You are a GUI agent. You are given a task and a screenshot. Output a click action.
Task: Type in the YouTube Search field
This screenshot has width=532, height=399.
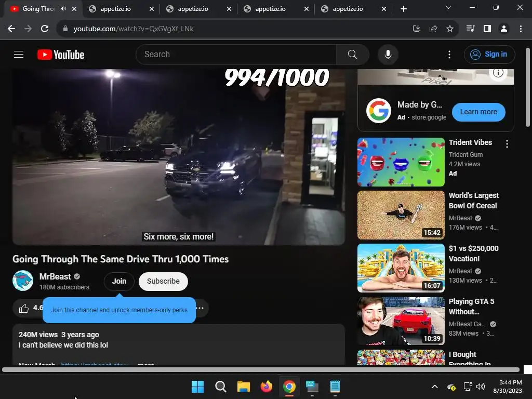(236, 54)
